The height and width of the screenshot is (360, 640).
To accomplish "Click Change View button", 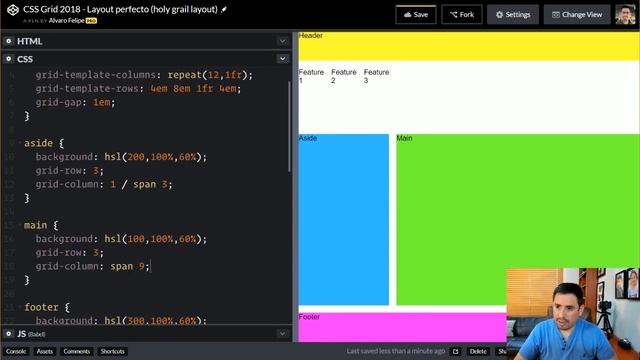I will (577, 15).
